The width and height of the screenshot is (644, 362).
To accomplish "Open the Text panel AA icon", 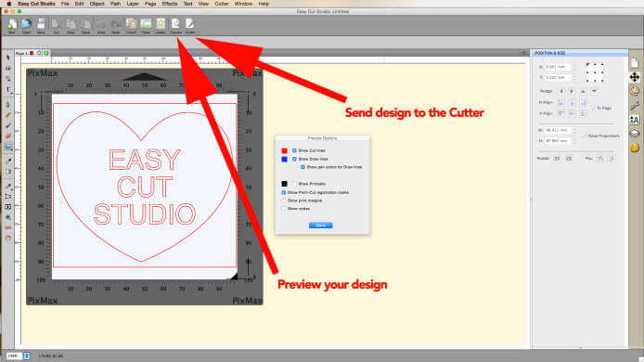I will 635,120.
